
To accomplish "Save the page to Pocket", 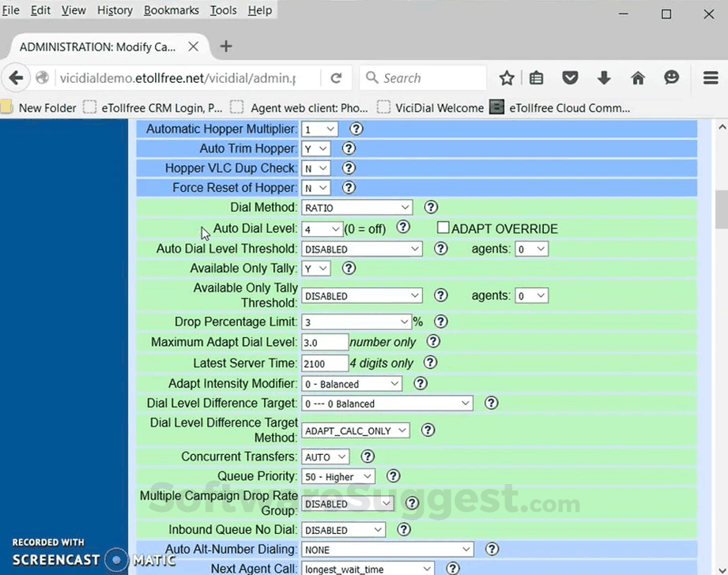I will click(570, 77).
